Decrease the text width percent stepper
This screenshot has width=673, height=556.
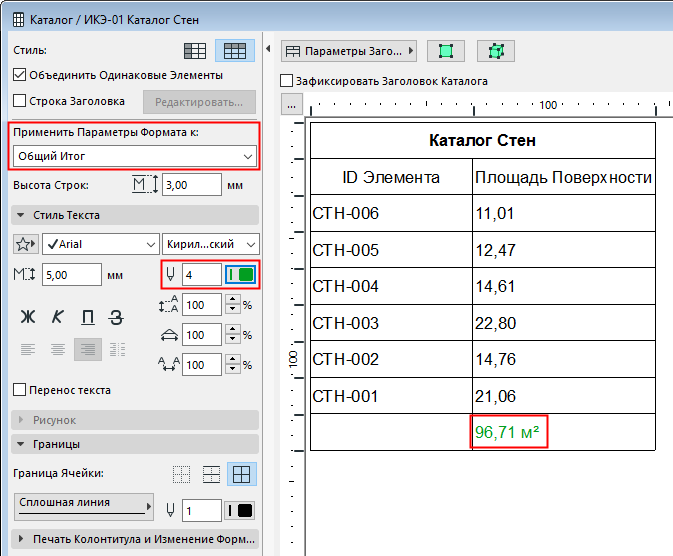(233, 340)
